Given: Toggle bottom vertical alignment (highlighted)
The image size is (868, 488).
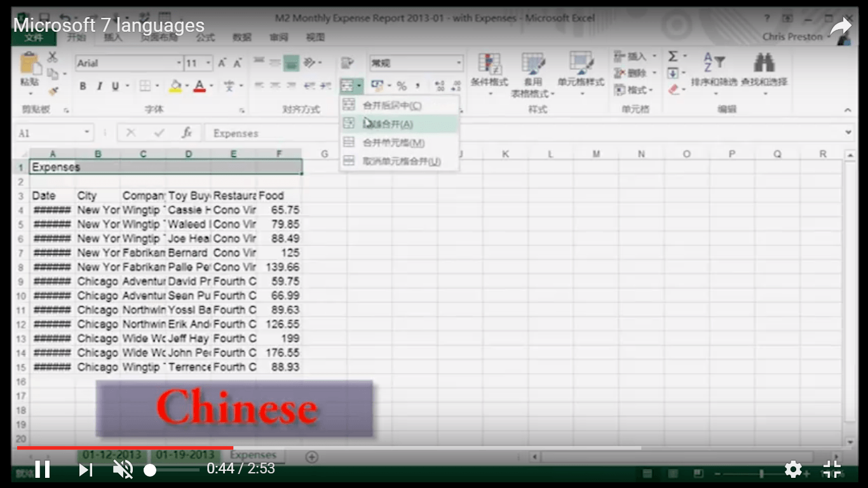Looking at the screenshot, I should coord(291,62).
